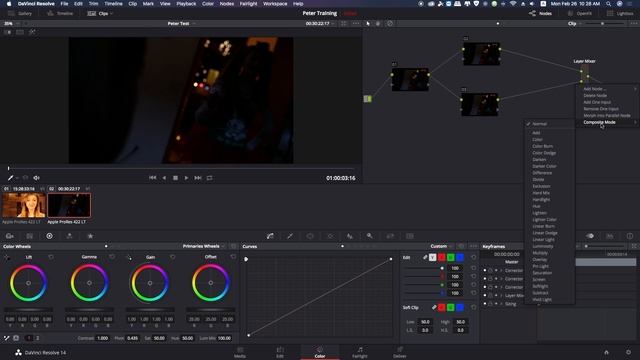Open macOS Spotlight search icon

609,4
